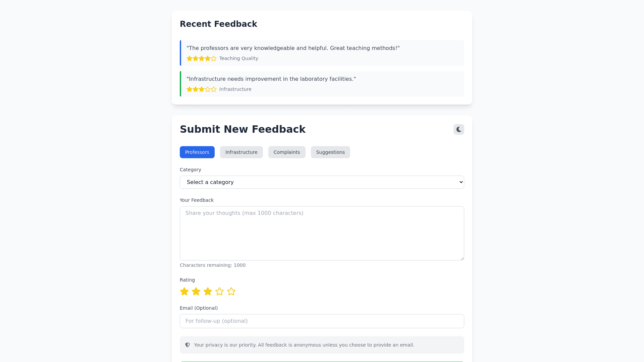Viewport: 644px width, 362px height.
Task: Open the Complaints tab
Action: tap(286, 152)
